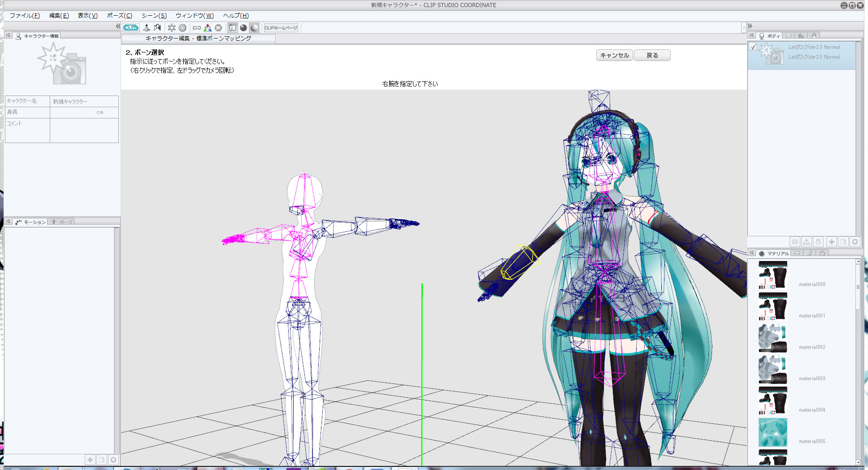This screenshot has height=470, width=868.
Task: Click the 戻る button
Action: pos(652,55)
